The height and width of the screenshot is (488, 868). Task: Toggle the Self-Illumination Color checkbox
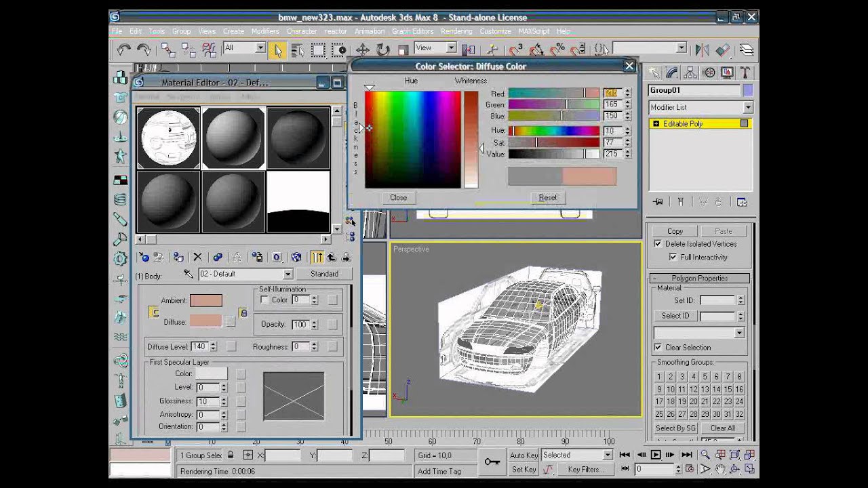point(264,300)
